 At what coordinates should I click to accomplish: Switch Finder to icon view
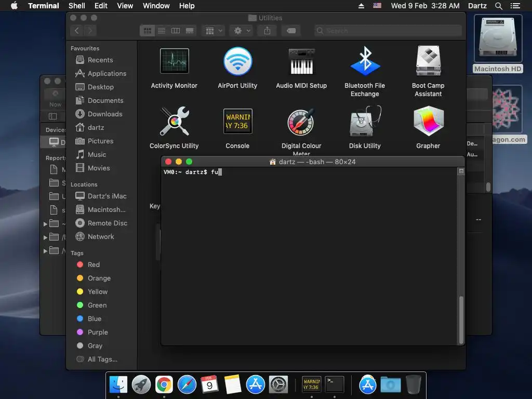pos(147,31)
